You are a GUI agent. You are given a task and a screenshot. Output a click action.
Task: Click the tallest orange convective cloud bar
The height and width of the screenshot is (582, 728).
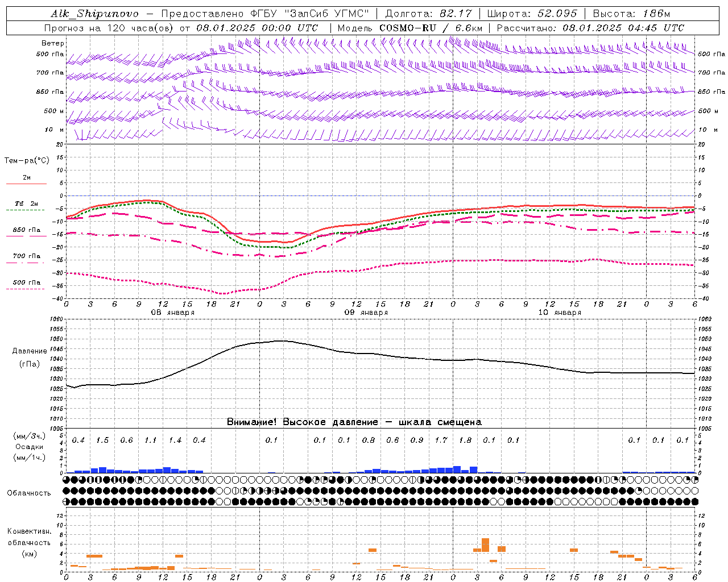485,544
